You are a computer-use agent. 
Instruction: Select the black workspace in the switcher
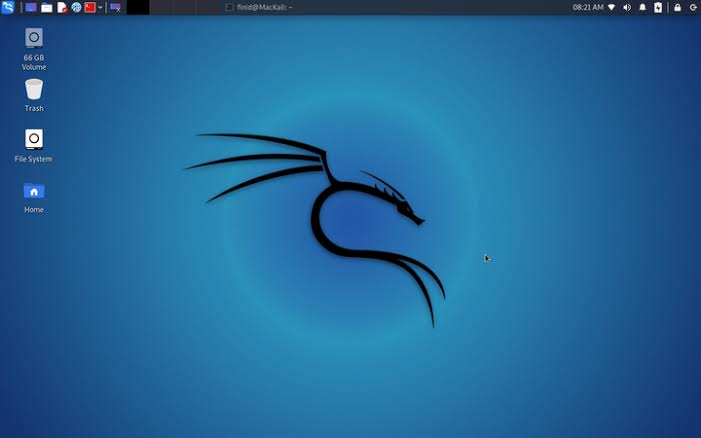click(x=138, y=7)
